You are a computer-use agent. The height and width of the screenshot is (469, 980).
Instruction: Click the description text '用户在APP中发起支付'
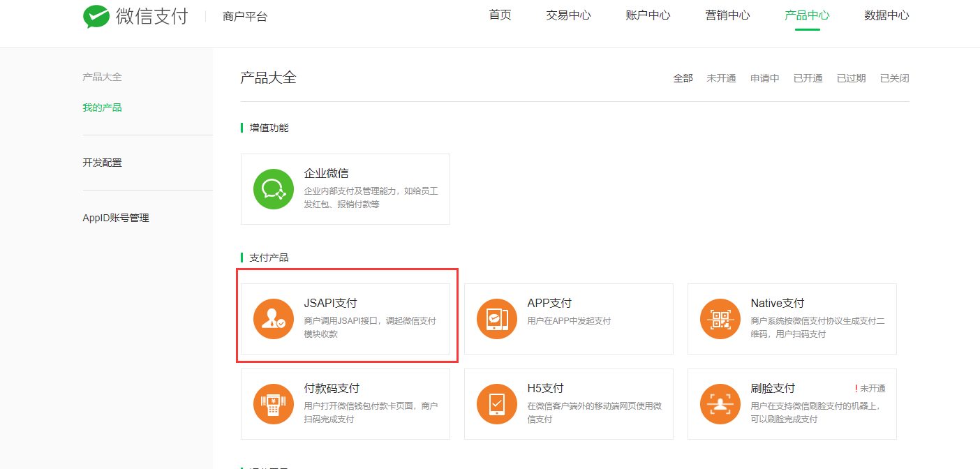569,321
